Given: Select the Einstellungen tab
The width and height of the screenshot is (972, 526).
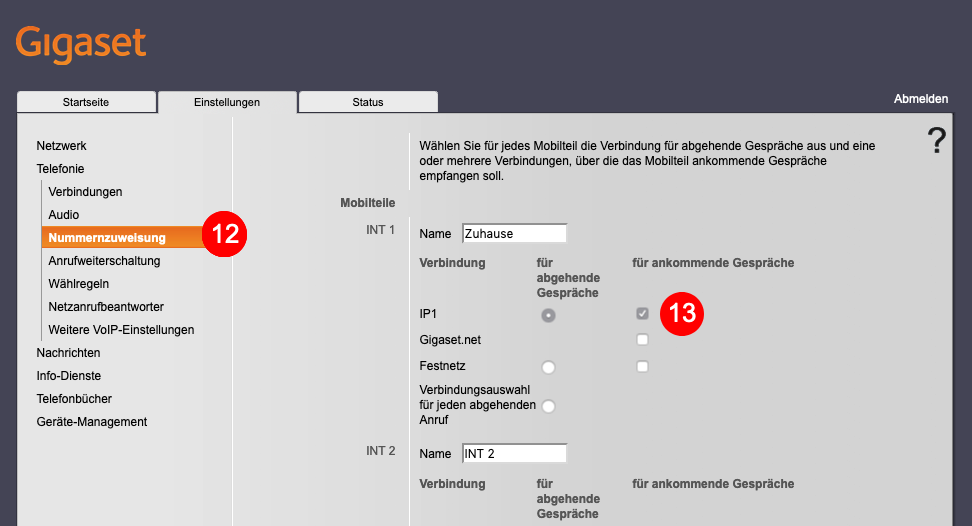Looking at the screenshot, I should (x=227, y=102).
